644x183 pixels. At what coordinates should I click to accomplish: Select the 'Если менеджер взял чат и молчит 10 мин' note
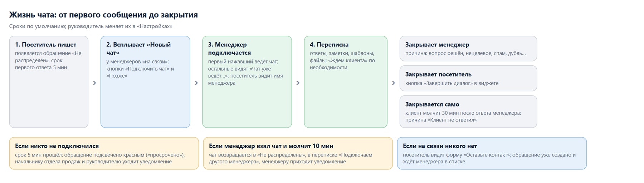(x=298, y=153)
